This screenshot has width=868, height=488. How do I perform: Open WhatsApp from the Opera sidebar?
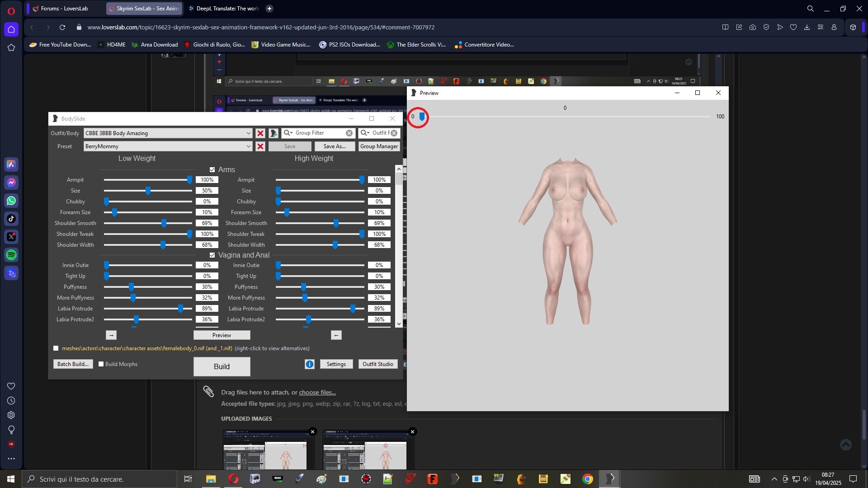(x=11, y=201)
